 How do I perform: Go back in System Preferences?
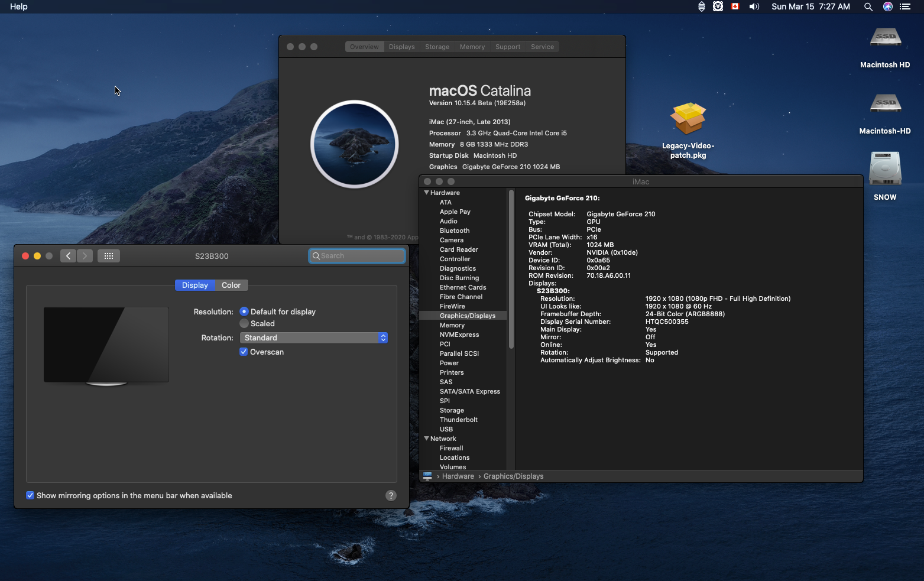point(68,256)
